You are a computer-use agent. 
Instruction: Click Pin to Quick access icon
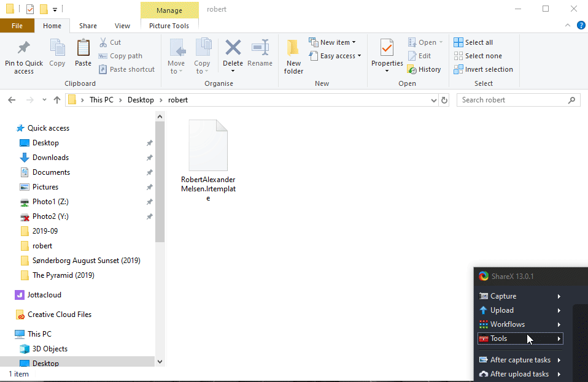click(x=23, y=48)
